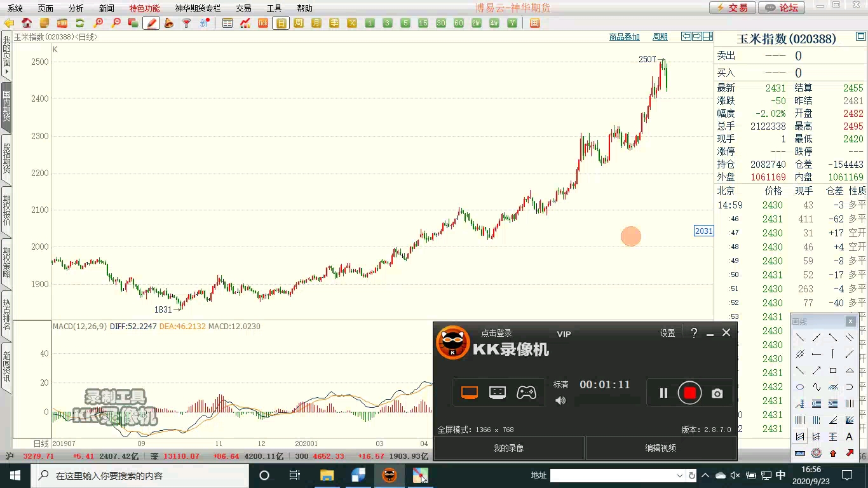Stop the KK recorder recording
The image size is (868, 488).
pyautogui.click(x=689, y=393)
